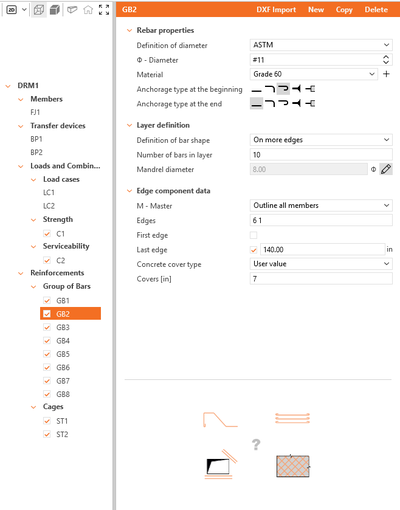Open the M - Master dropdown

point(321,205)
